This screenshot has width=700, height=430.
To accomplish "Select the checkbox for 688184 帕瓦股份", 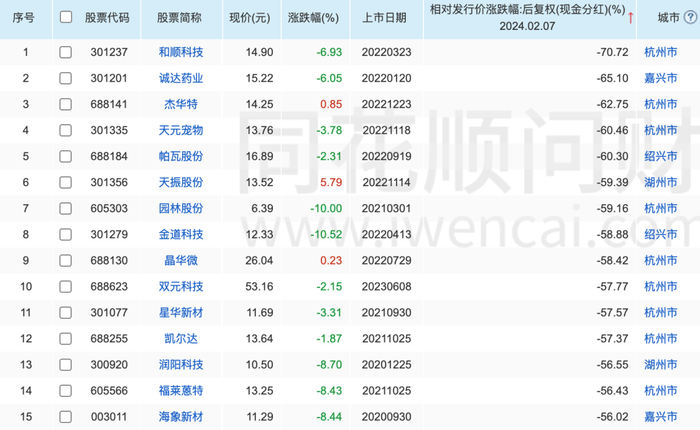I will click(x=66, y=156).
